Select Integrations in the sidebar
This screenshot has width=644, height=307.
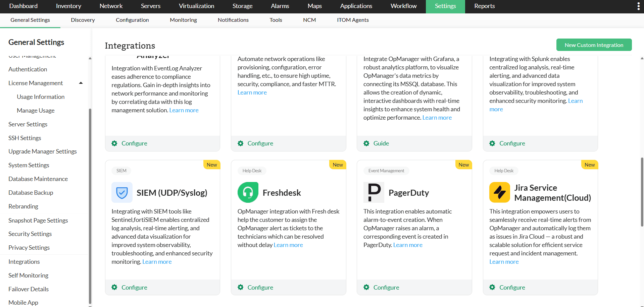[x=24, y=262]
